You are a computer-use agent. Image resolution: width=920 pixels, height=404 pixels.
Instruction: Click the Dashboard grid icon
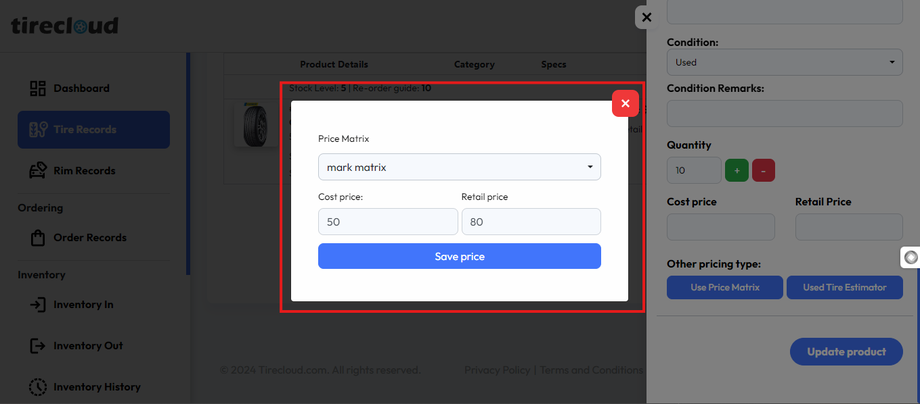38,89
